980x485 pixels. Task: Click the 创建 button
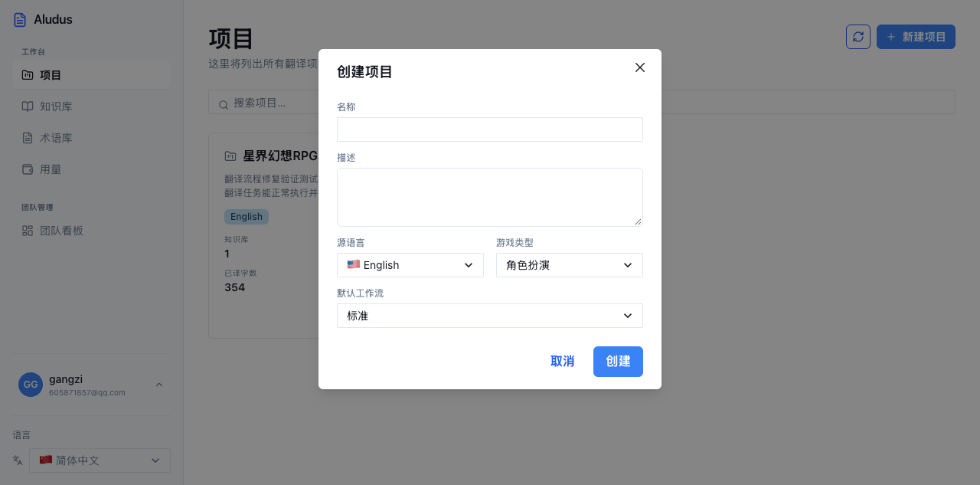(x=618, y=362)
